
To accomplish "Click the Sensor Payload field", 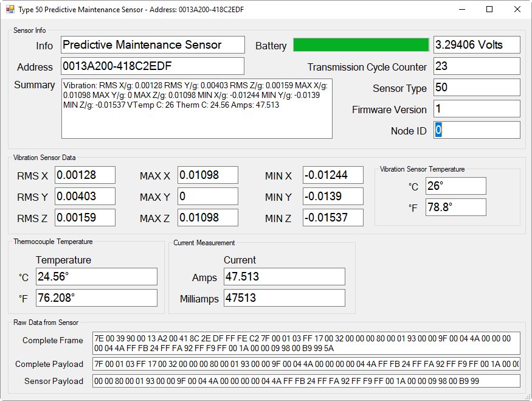I will [306, 381].
